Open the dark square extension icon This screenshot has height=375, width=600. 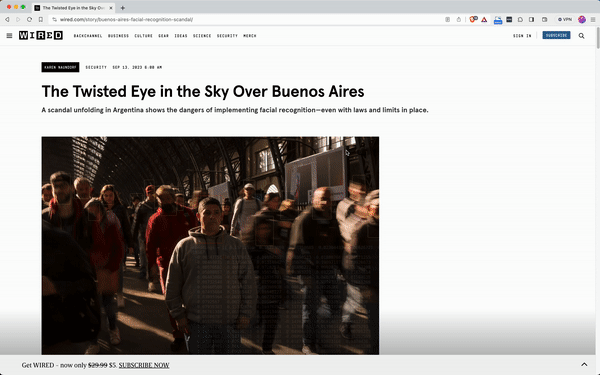(x=509, y=20)
